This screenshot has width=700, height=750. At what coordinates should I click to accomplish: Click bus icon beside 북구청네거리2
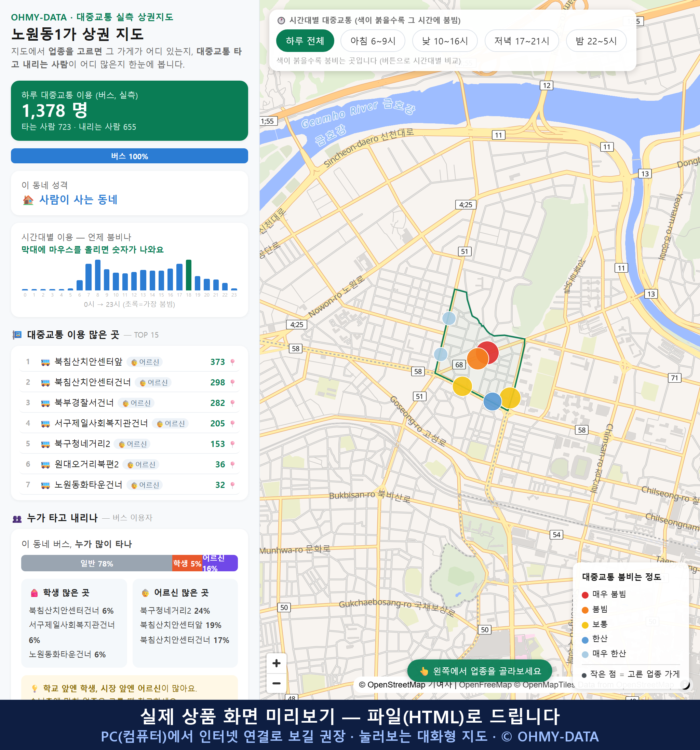coord(45,444)
